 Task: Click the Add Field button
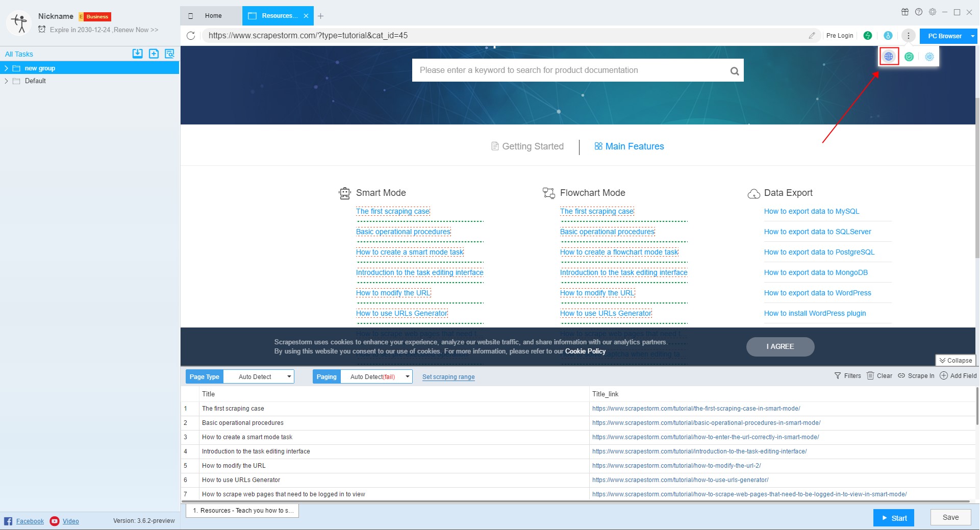958,375
